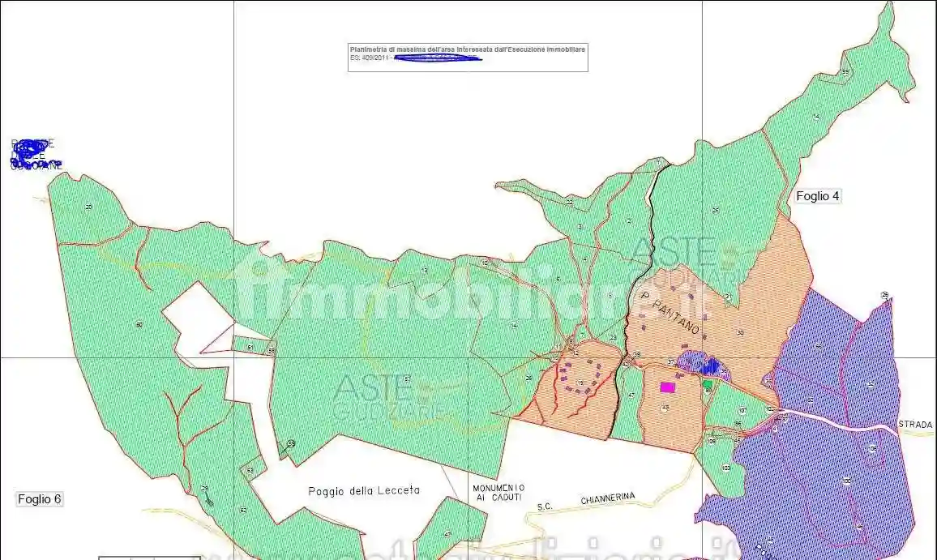The height and width of the screenshot is (560, 937).
Task: Click parcel 47 next to the black boundary
Action: click(631, 395)
